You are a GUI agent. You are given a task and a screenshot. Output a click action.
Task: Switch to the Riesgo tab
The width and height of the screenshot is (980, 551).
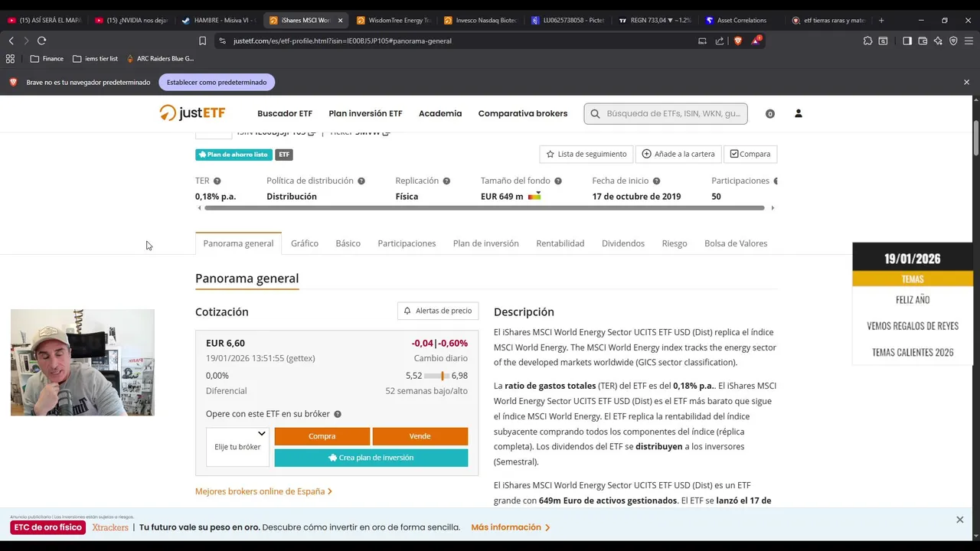point(675,243)
